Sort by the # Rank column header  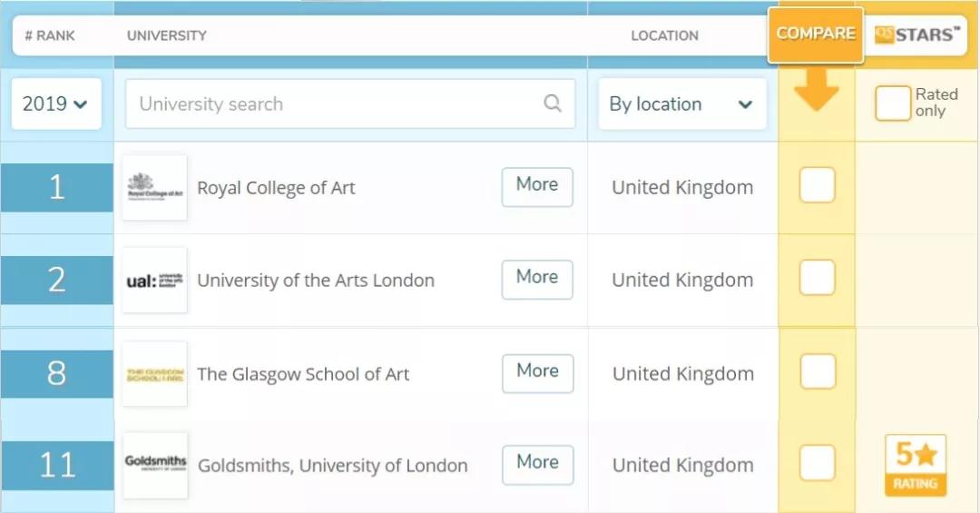50,36
